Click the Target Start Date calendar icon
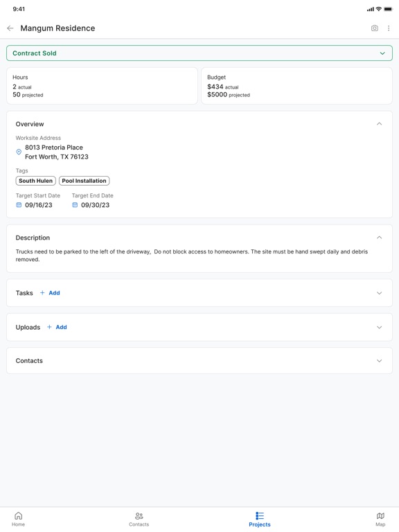The width and height of the screenshot is (399, 532). (x=19, y=205)
